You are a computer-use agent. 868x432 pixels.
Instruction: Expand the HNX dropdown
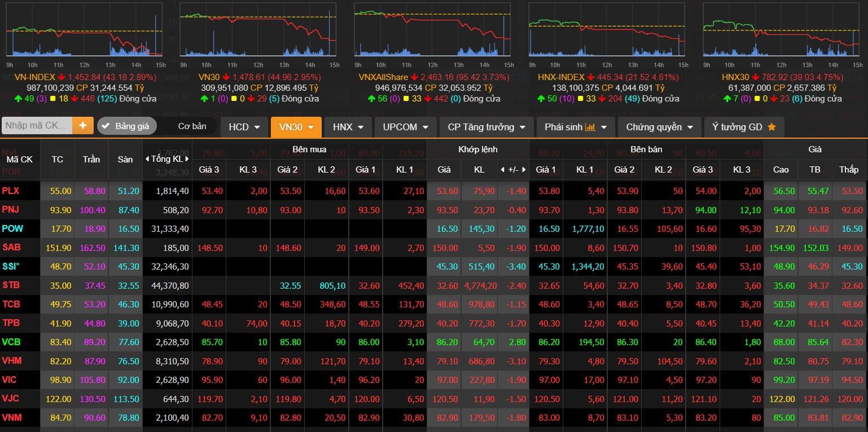click(348, 127)
